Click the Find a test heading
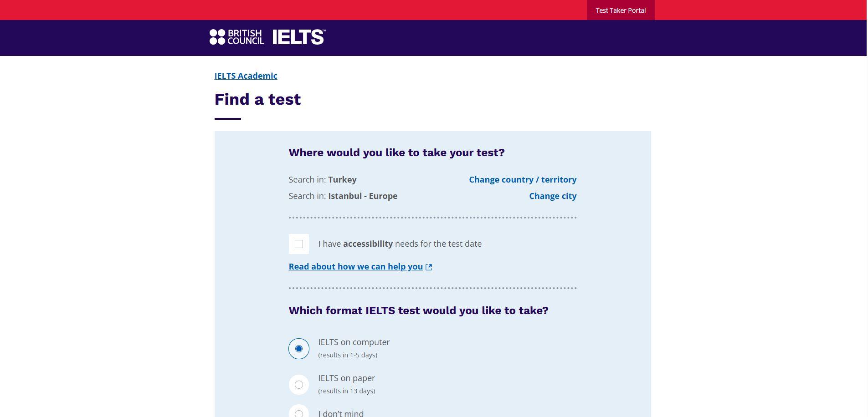The image size is (868, 417). 257,99
